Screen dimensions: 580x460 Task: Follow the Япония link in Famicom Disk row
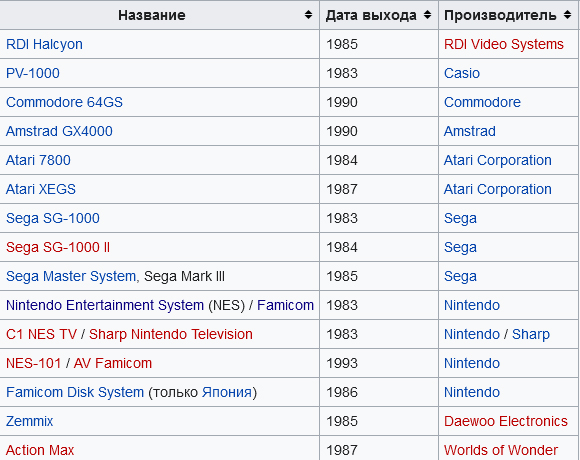coord(227,392)
